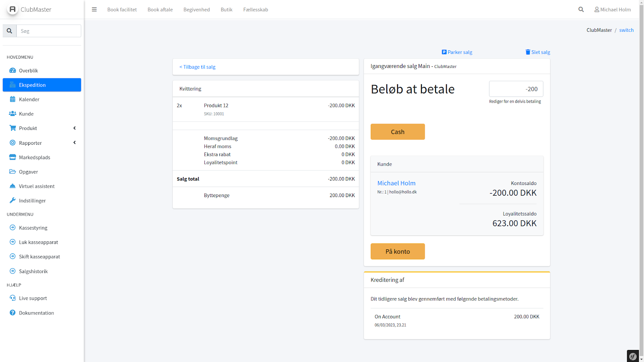This screenshot has width=644, height=362.
Task: Select Fællesskab in top navigation
Action: tap(255, 10)
